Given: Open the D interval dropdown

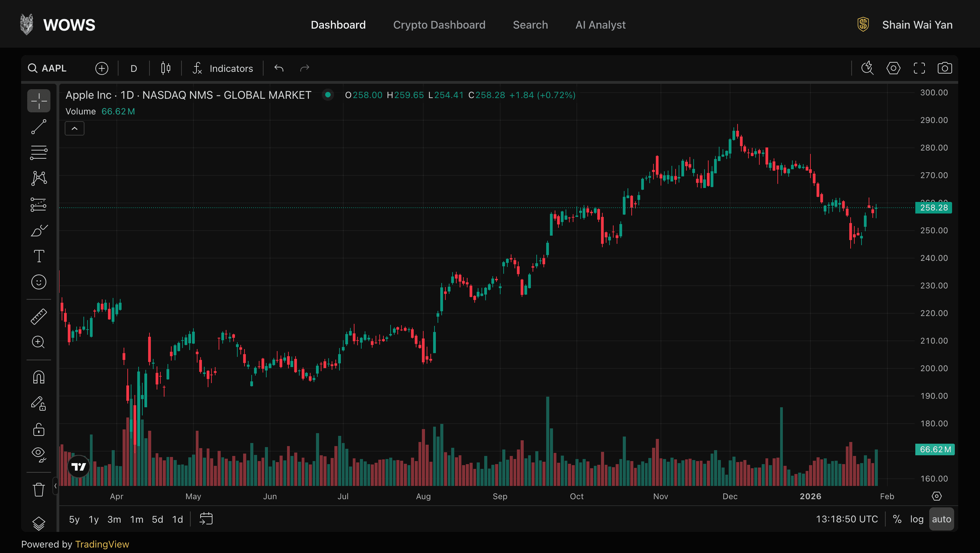Looking at the screenshot, I should point(133,68).
